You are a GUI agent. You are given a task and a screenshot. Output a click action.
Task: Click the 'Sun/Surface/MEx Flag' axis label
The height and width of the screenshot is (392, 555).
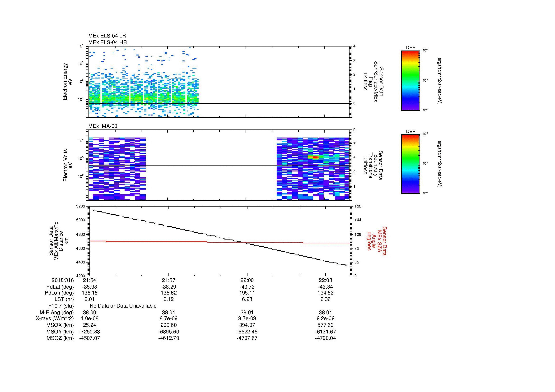373,82
